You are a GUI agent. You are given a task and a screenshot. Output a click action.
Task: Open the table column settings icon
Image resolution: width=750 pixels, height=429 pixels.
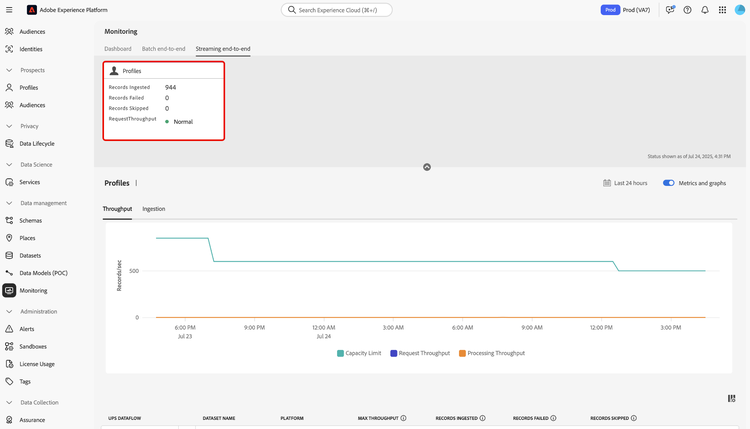click(731, 398)
